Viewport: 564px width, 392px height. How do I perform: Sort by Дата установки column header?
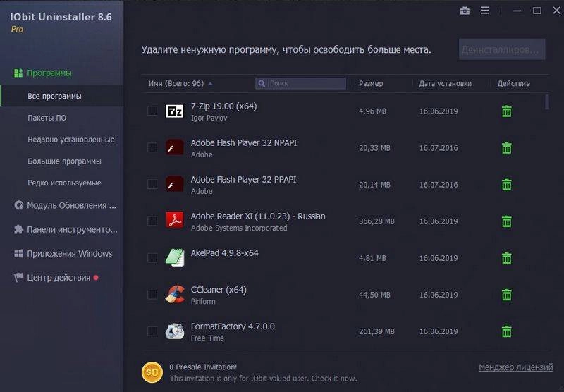tap(446, 83)
